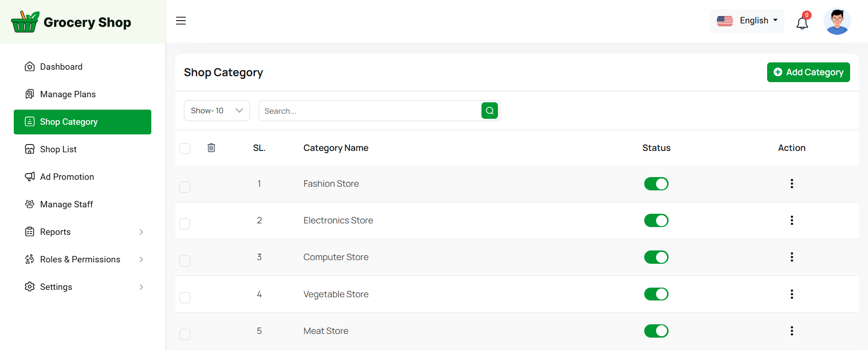868x350 pixels.
Task: Open three-dot menu for Computer Store
Action: (x=791, y=257)
